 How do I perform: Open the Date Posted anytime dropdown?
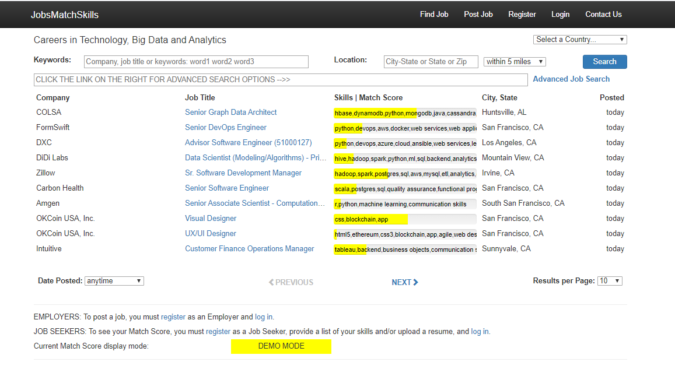point(114,281)
